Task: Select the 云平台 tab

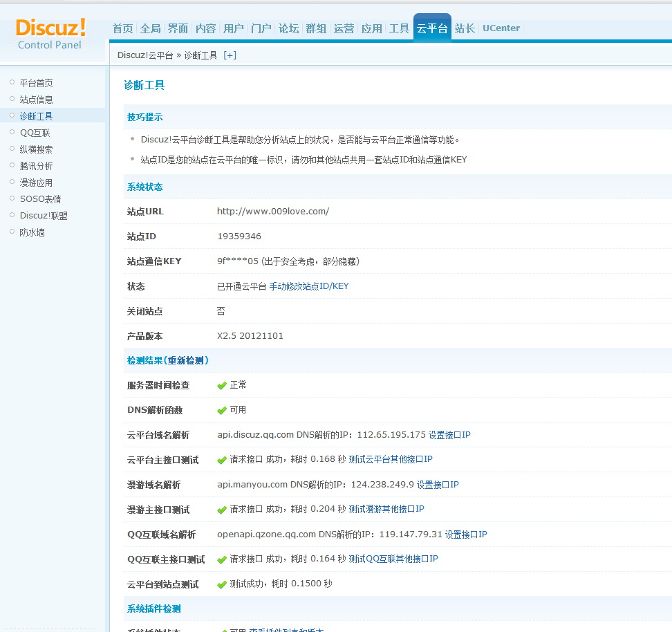Action: [432, 28]
